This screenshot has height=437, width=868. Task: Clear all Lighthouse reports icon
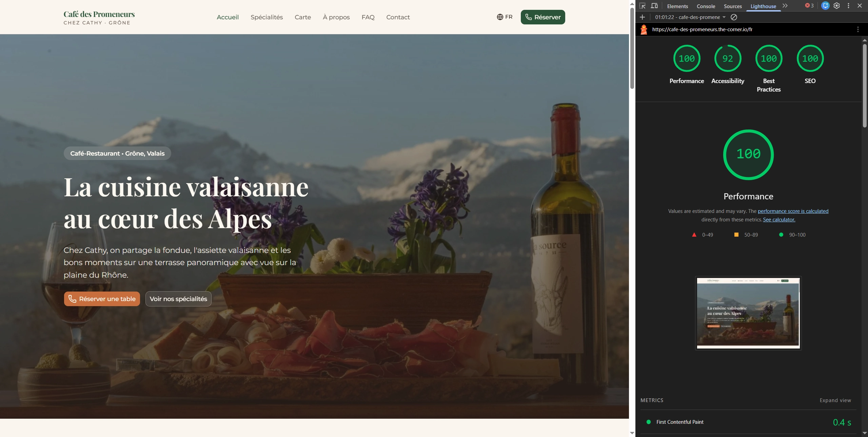click(x=734, y=17)
